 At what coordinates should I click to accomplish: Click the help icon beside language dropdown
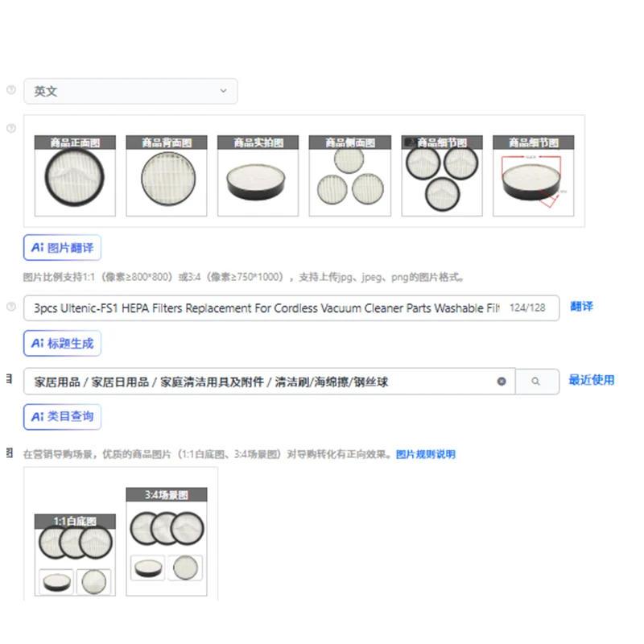click(11, 89)
